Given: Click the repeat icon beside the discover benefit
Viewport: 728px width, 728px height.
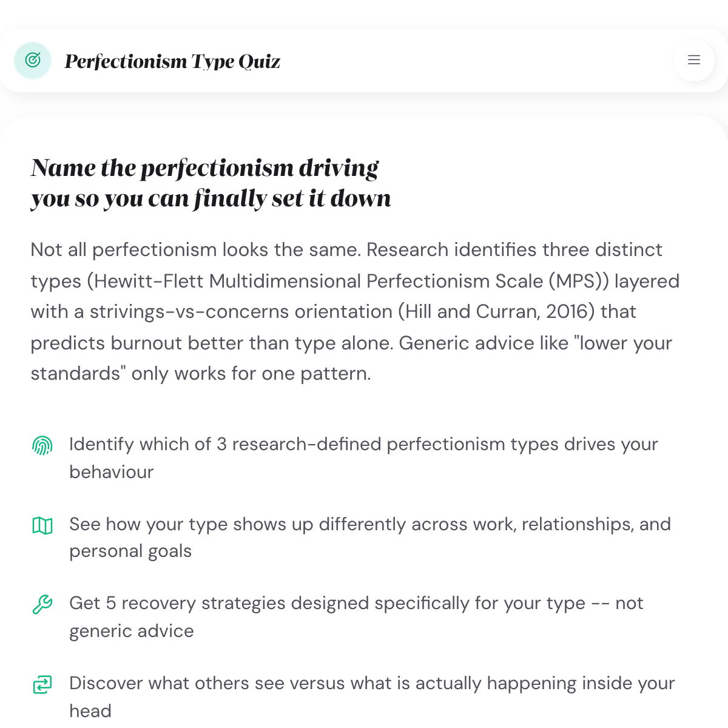Looking at the screenshot, I should tap(42, 684).
